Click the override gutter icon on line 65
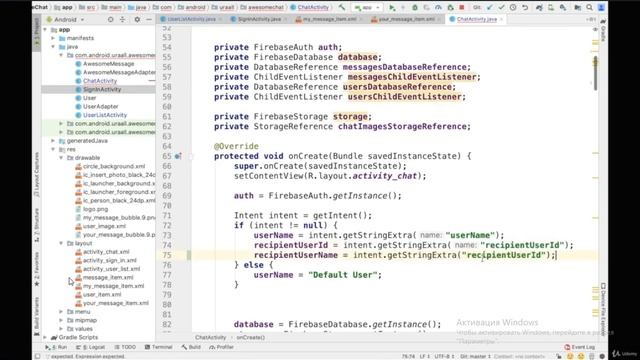 [x=178, y=156]
